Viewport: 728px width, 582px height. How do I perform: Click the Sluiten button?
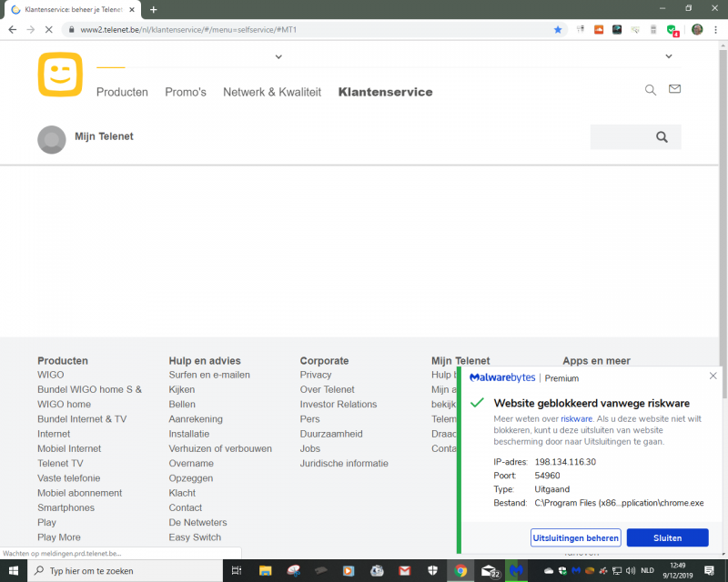[667, 537]
